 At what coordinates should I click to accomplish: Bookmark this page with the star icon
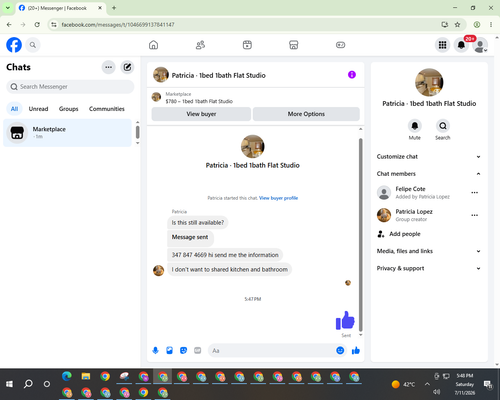[457, 25]
